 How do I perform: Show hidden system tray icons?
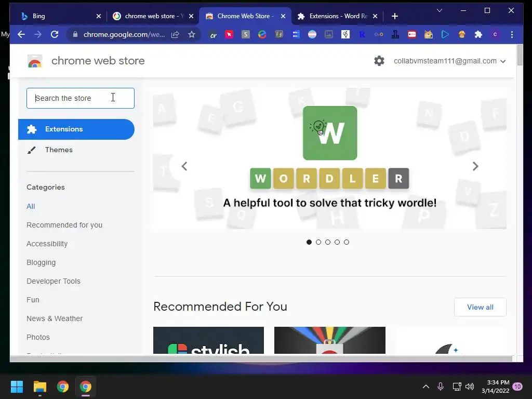426,387
